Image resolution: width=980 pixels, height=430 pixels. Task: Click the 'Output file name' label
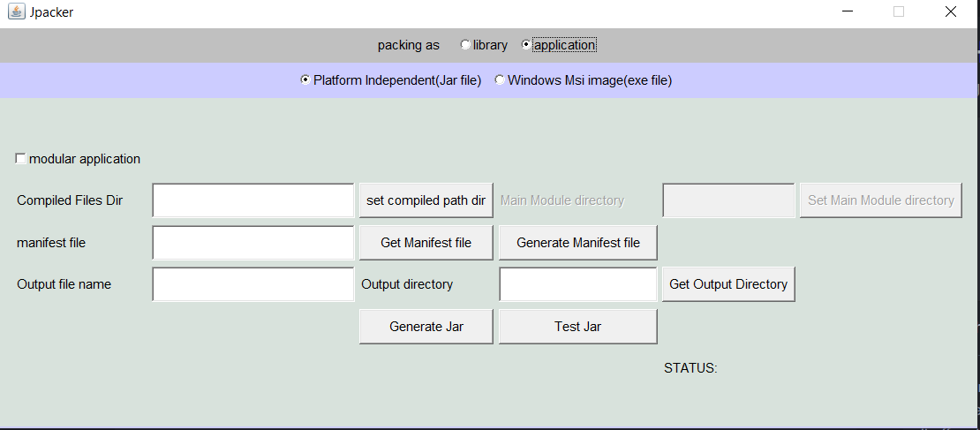[64, 284]
